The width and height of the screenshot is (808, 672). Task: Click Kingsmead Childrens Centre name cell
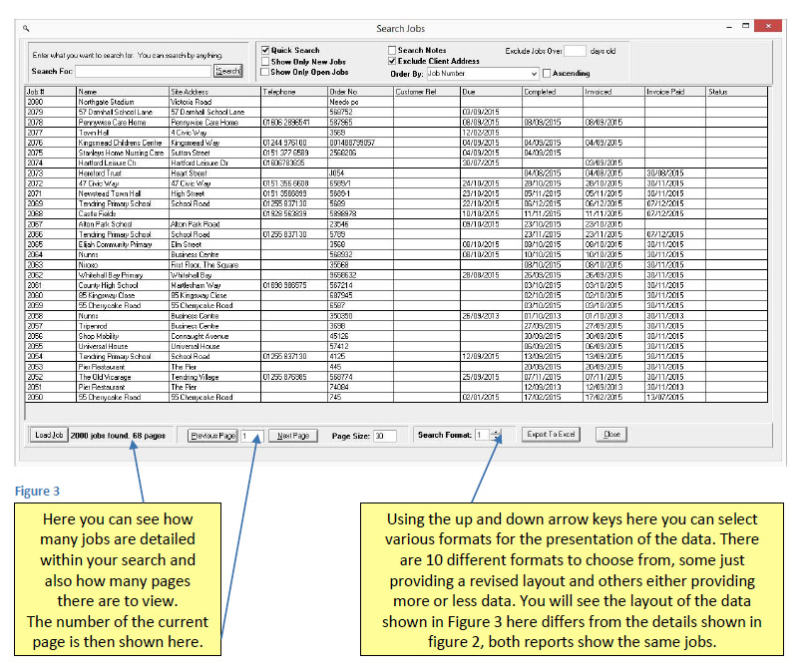tap(123, 143)
